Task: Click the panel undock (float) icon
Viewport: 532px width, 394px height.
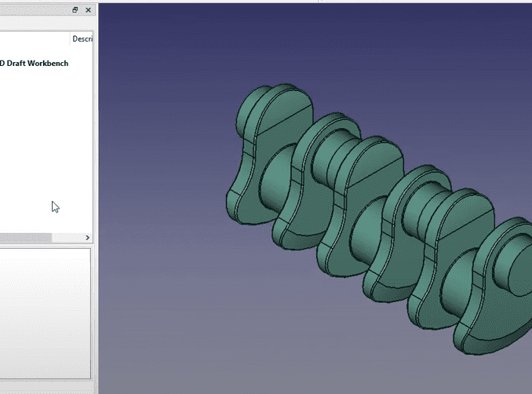Action: click(75, 10)
